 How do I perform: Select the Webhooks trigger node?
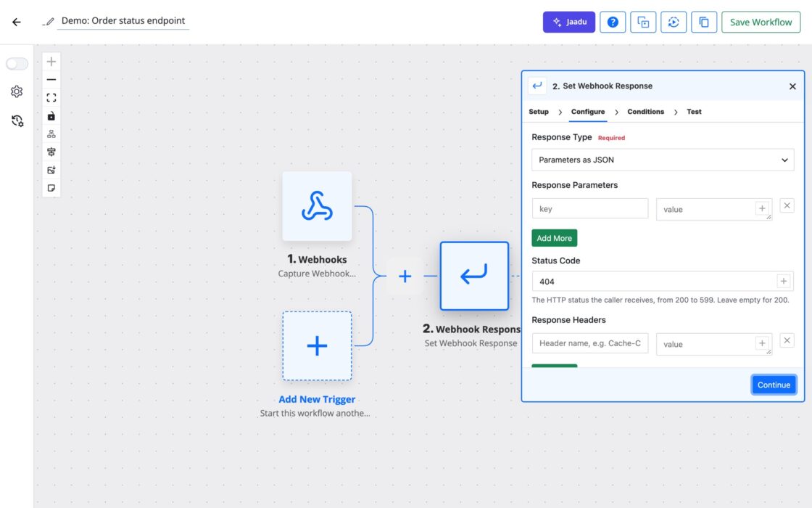tap(317, 206)
